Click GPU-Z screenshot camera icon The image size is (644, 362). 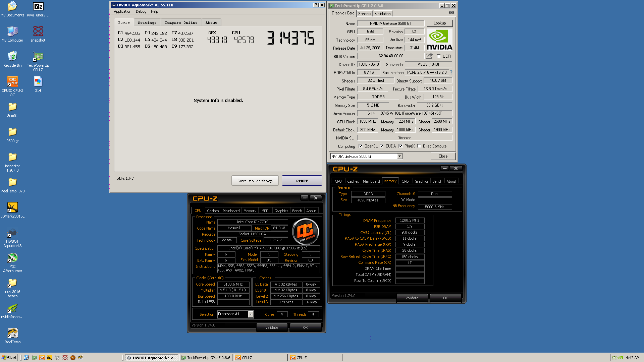point(451,12)
